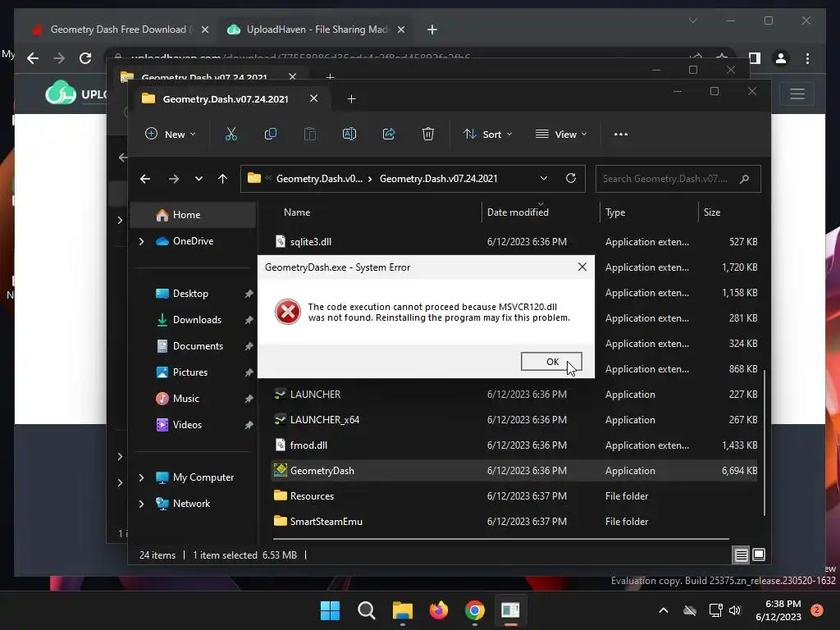
Task: Select Network in the navigation pane
Action: (191, 504)
